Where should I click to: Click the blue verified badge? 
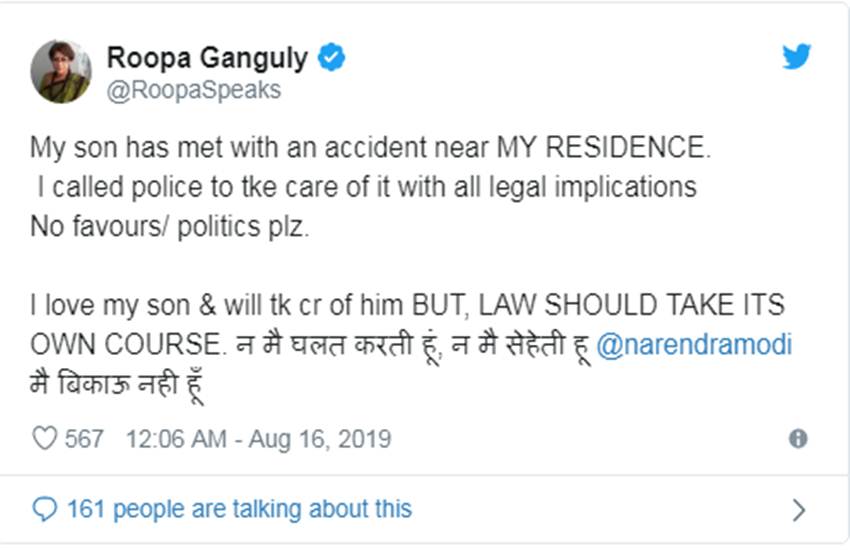(331, 58)
